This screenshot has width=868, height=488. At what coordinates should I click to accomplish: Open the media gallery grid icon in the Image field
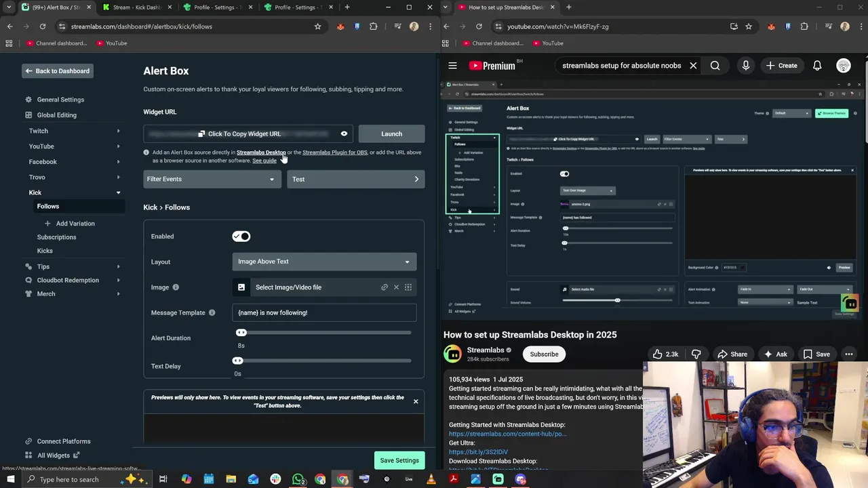click(408, 287)
